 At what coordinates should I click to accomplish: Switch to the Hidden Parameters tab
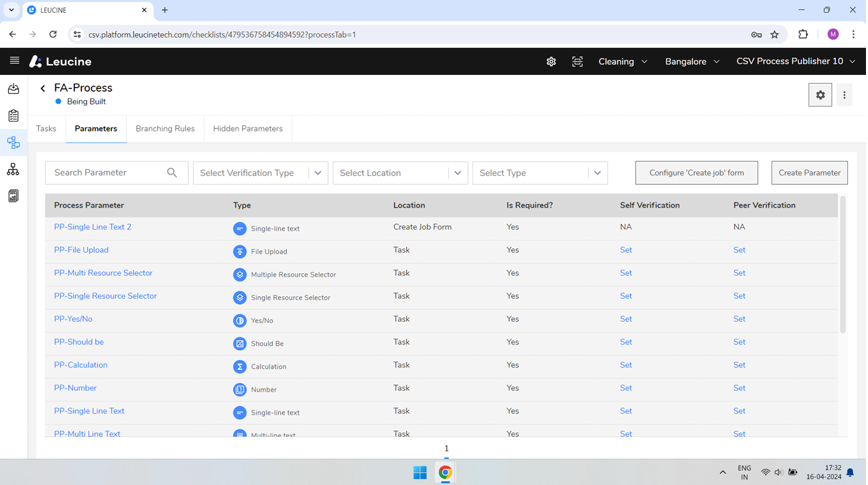[248, 129]
